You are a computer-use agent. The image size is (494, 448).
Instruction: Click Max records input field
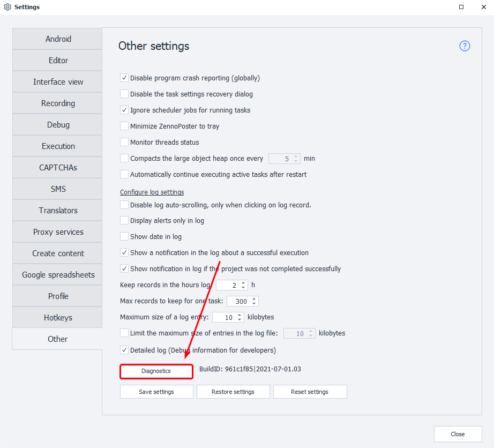pyautogui.click(x=238, y=302)
